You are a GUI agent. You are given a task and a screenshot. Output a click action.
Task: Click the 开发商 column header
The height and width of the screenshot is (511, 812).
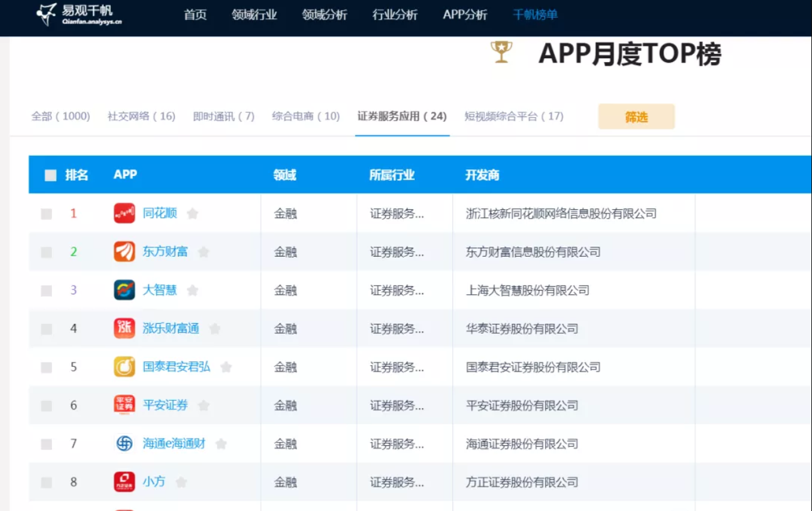[482, 175]
